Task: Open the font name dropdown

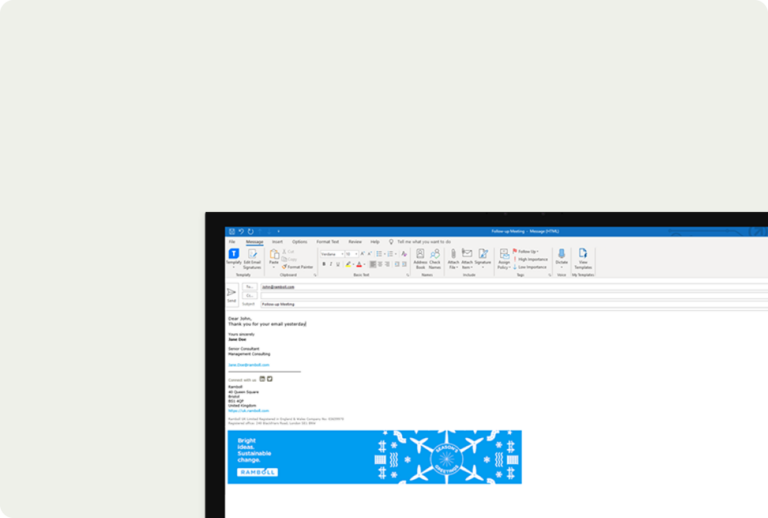Action: 330,254
